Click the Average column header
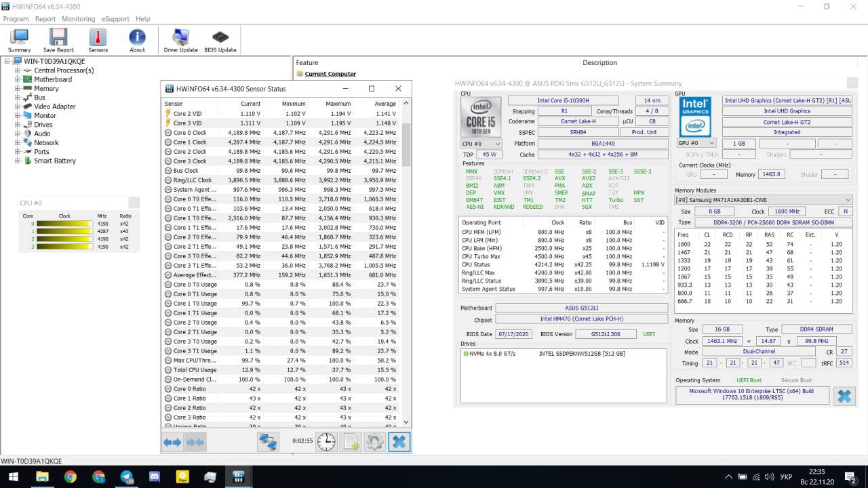 pyautogui.click(x=385, y=104)
